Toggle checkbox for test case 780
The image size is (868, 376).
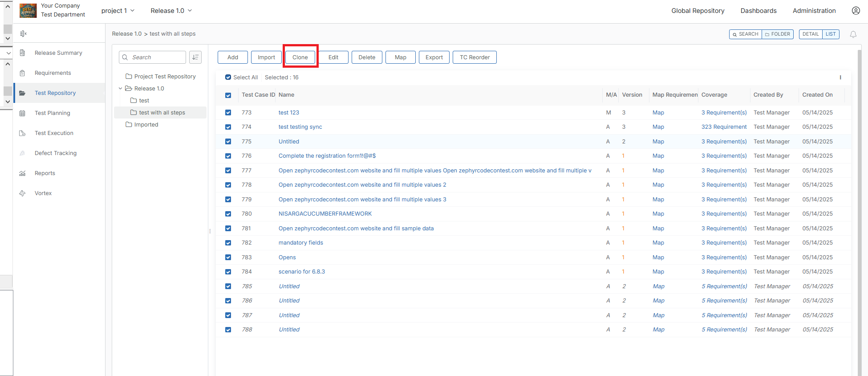(228, 214)
